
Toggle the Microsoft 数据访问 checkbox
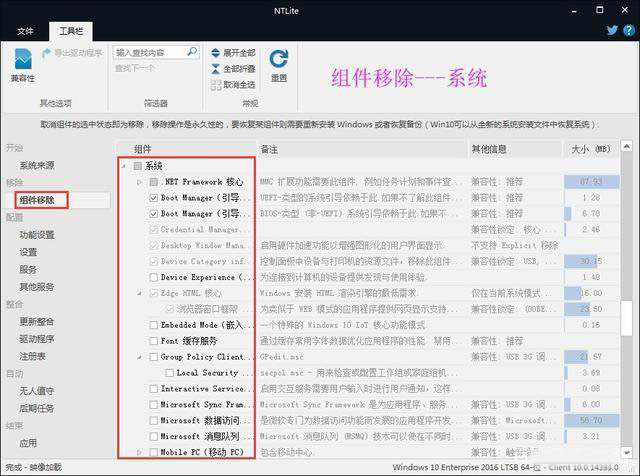click(153, 420)
